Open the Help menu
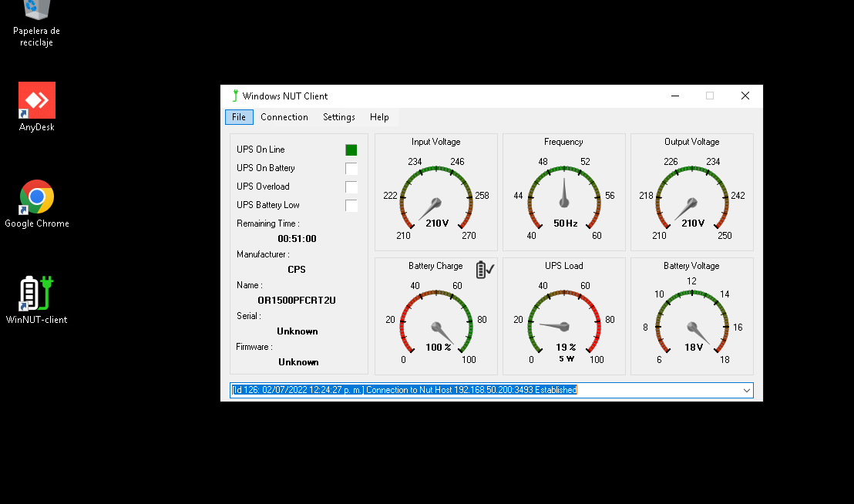854x504 pixels. click(379, 117)
